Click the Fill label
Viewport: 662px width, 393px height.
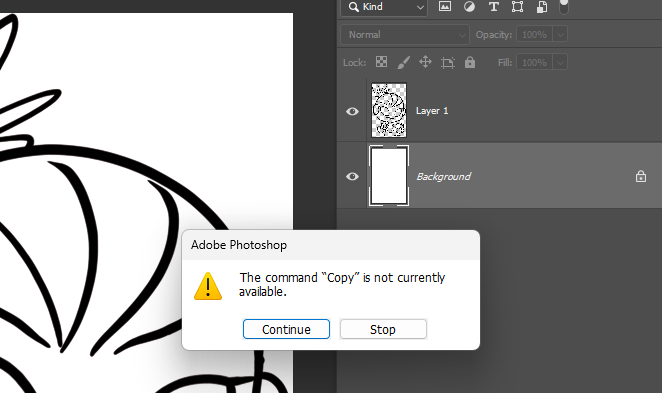point(505,62)
